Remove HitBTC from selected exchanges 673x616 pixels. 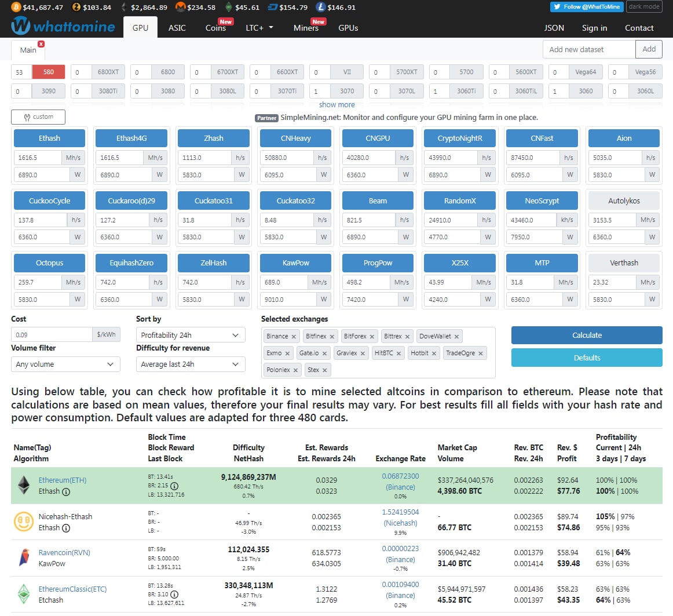[x=398, y=353]
